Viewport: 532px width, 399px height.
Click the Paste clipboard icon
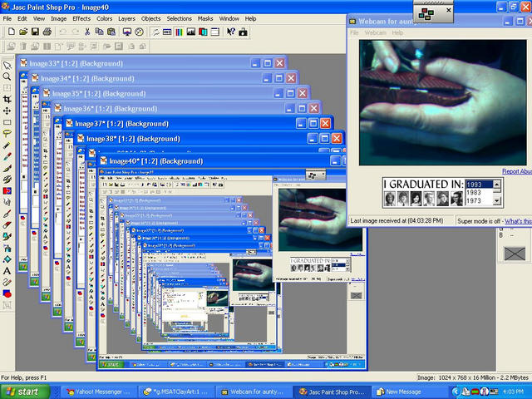(111, 32)
